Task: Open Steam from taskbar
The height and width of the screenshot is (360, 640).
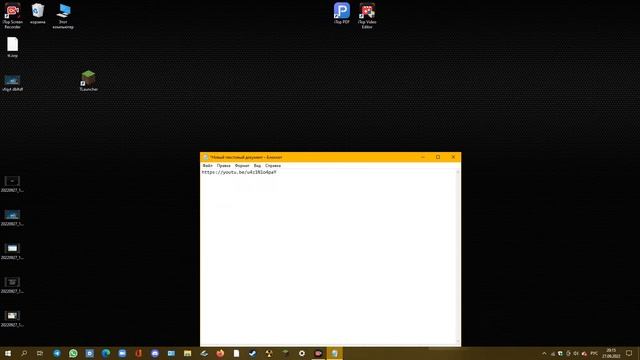Action: click(253, 353)
